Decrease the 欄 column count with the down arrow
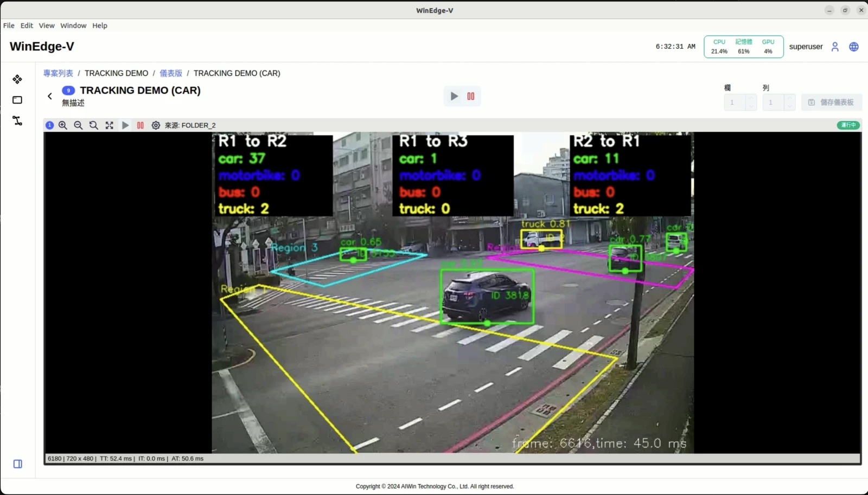 [751, 106]
